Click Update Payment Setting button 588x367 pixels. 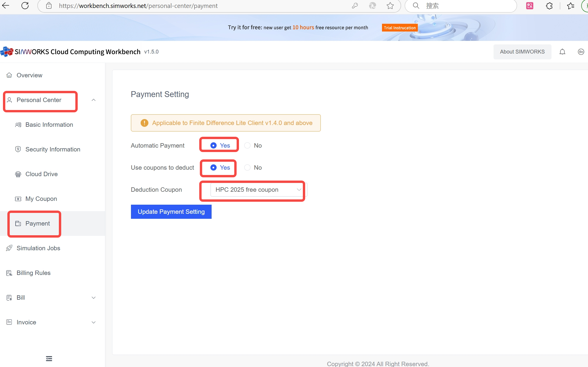click(171, 212)
